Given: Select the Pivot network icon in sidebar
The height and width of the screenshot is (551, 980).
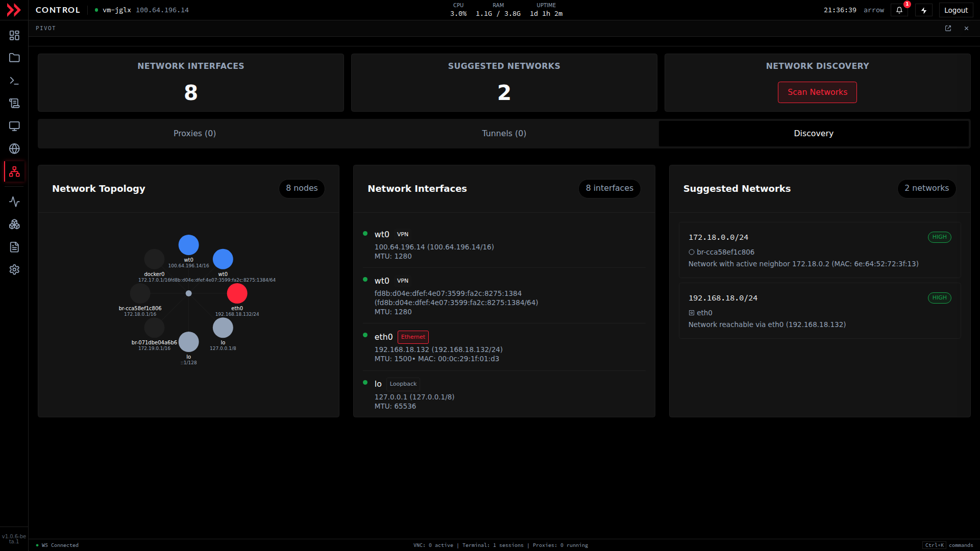Looking at the screenshot, I should click(x=14, y=172).
